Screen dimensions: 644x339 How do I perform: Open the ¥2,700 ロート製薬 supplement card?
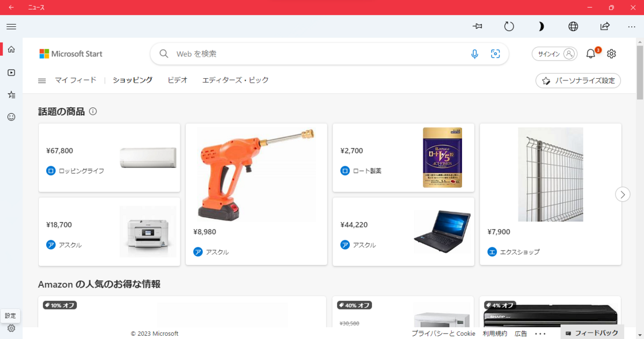click(404, 158)
